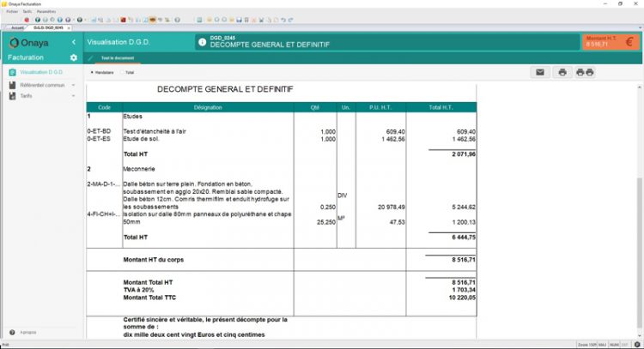Collapse the sidebar with the chevron arrow

point(74,42)
